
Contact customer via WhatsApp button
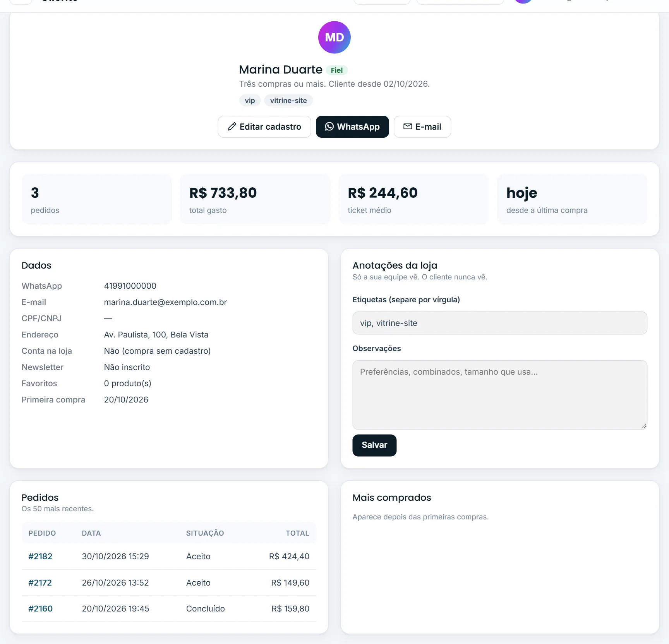pos(352,127)
